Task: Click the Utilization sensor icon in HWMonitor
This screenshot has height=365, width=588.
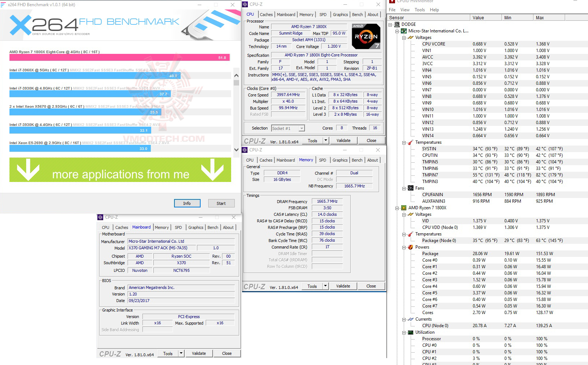Action: pyautogui.click(x=410, y=332)
